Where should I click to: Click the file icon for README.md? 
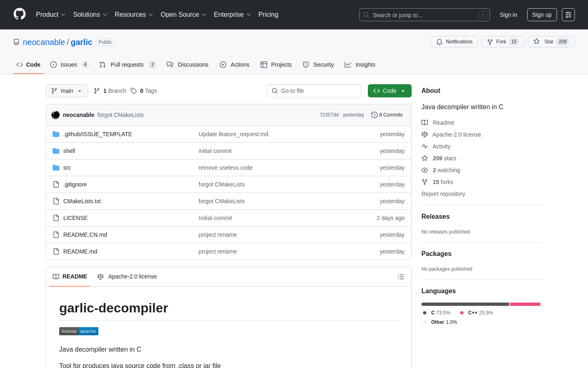tap(56, 251)
